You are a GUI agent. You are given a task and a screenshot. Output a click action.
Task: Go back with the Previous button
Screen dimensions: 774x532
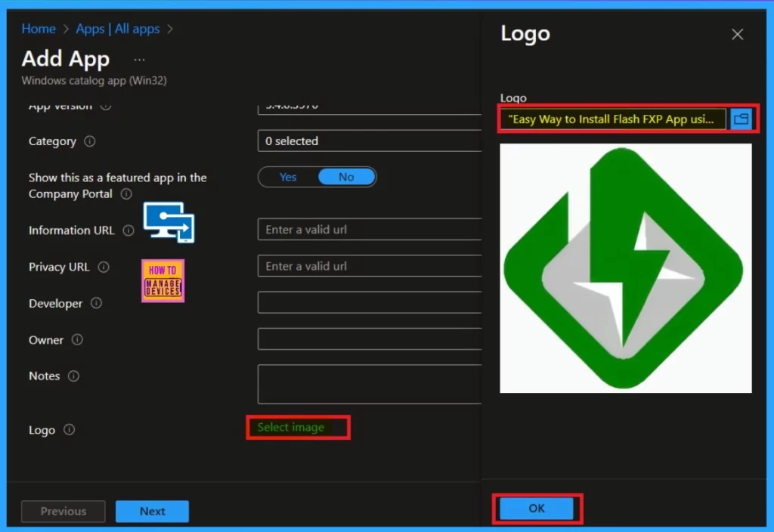(x=63, y=512)
